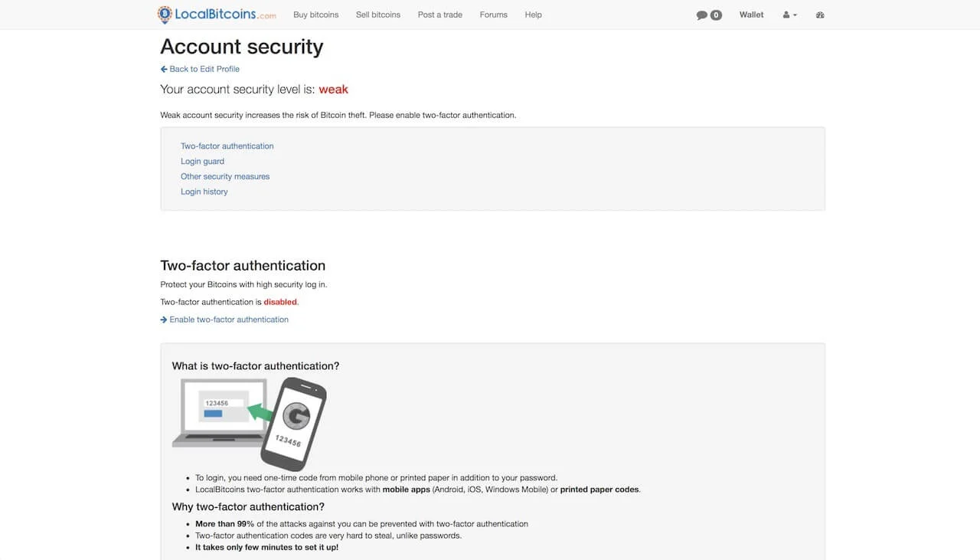
Task: Click the LocalBitcoins logo icon
Action: (164, 15)
